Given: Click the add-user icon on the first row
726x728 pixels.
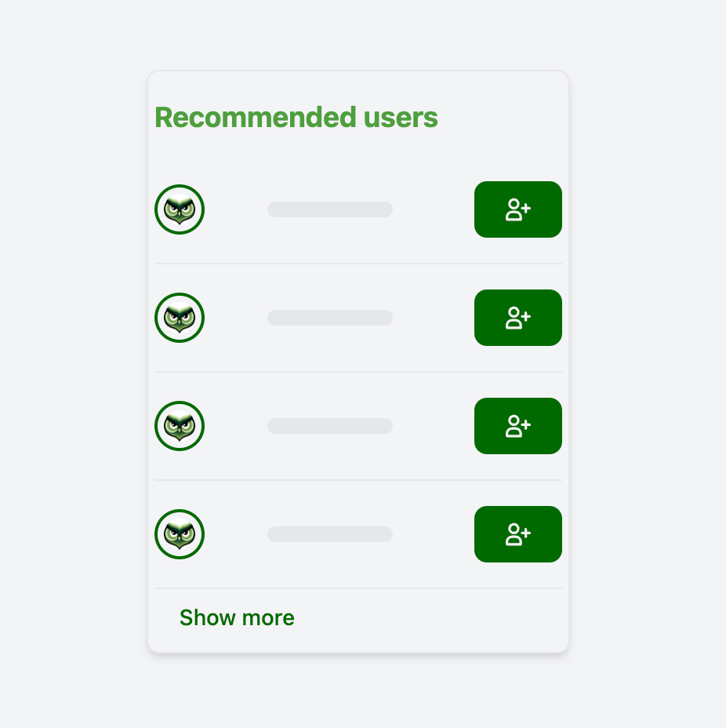Looking at the screenshot, I should point(517,209).
